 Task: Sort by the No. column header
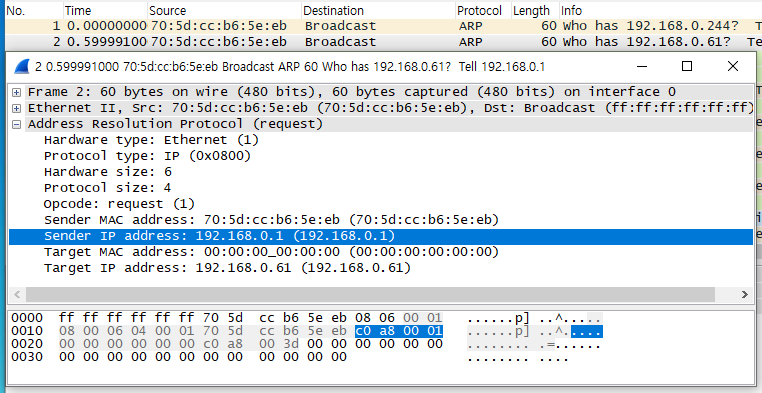(34, 10)
